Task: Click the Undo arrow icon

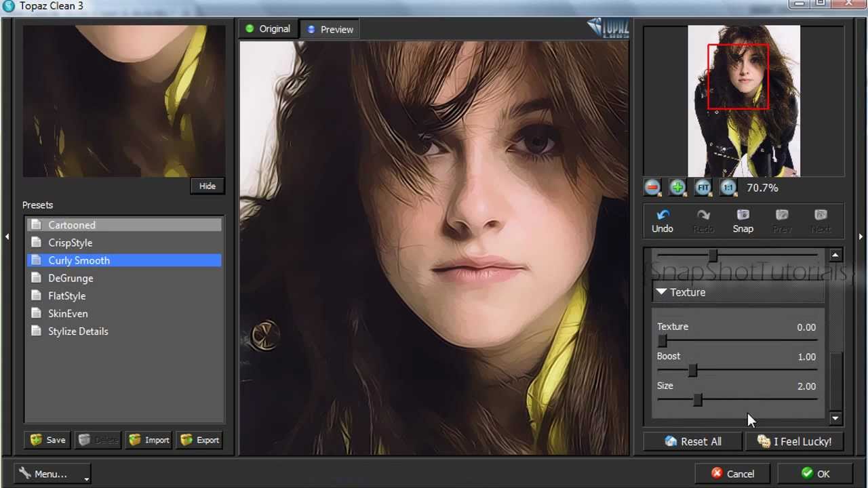Action: coord(663,216)
